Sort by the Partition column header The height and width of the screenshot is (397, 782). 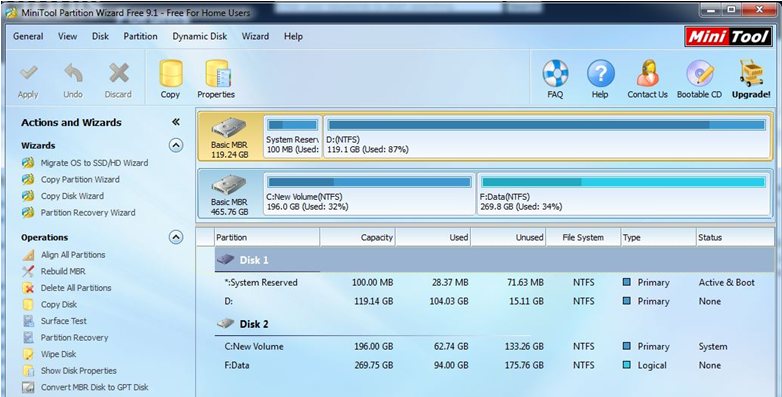[x=267, y=237]
